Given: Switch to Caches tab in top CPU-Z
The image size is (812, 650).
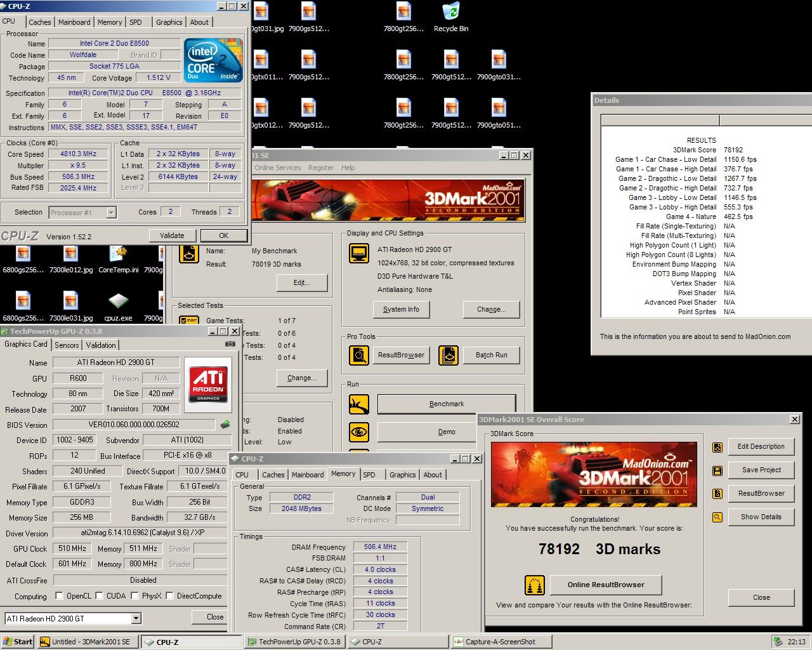Looking at the screenshot, I should (x=40, y=22).
